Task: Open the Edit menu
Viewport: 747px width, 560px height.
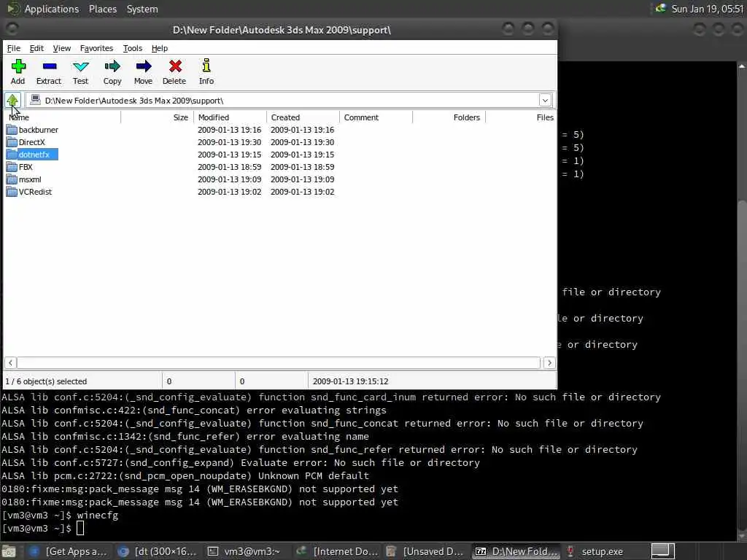Action: pos(36,48)
